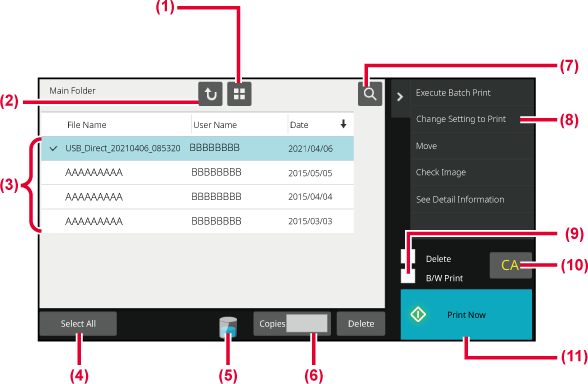
Task: Click the green start diamond icon
Action: [x=418, y=314]
